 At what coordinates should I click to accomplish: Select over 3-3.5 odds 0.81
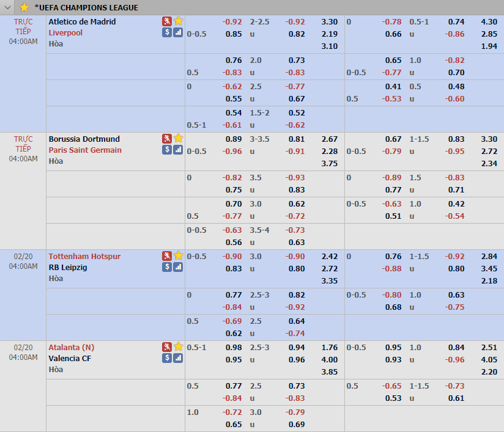(x=297, y=139)
